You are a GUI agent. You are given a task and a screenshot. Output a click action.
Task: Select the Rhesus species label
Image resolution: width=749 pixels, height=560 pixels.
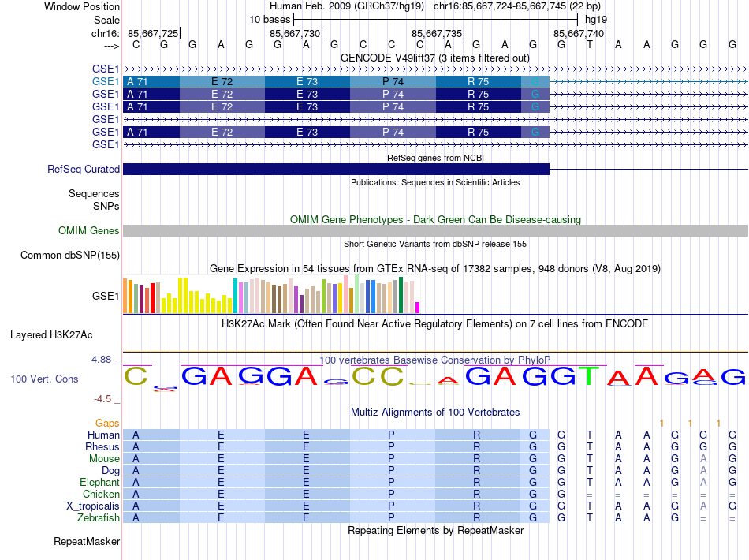click(102, 446)
